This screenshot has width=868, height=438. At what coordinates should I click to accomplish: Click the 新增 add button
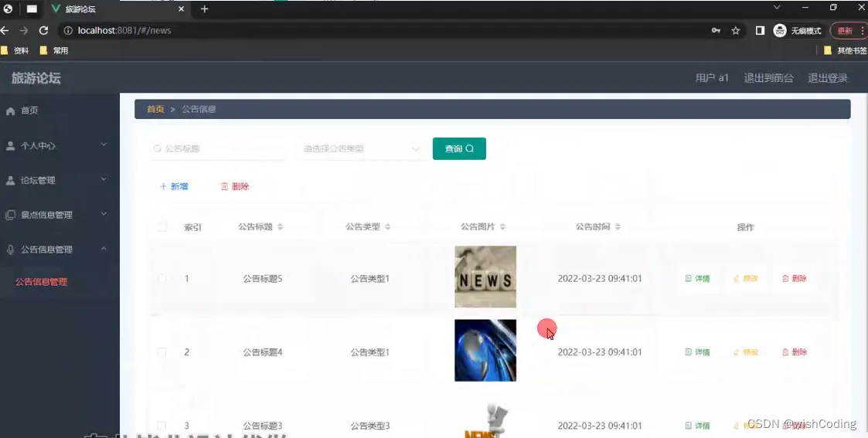(174, 186)
